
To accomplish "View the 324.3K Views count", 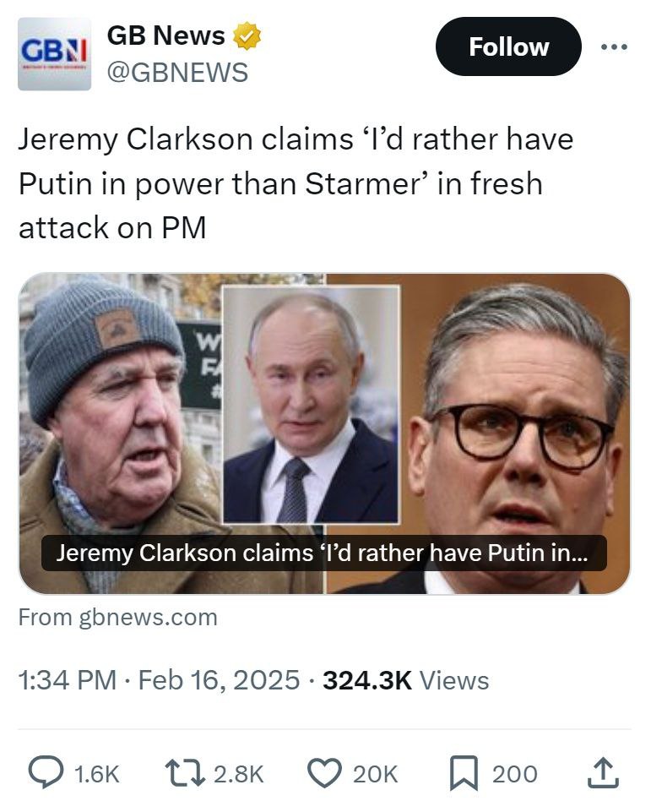I will click(x=405, y=680).
